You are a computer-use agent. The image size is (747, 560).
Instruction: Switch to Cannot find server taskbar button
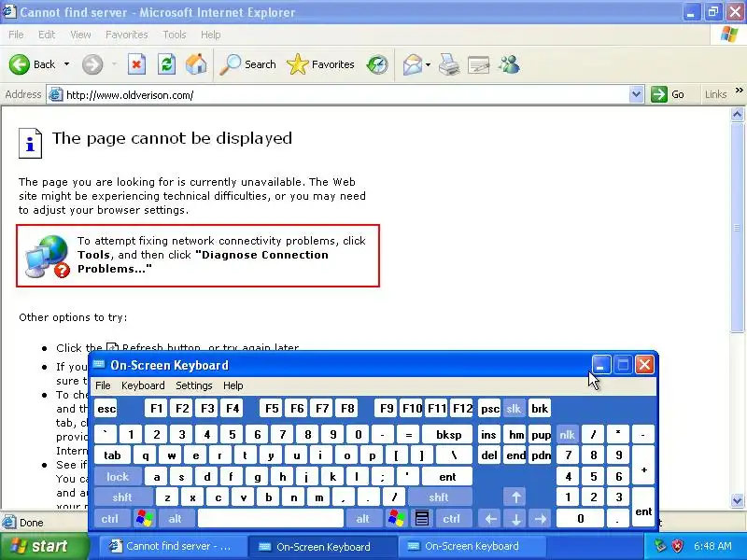click(173, 546)
